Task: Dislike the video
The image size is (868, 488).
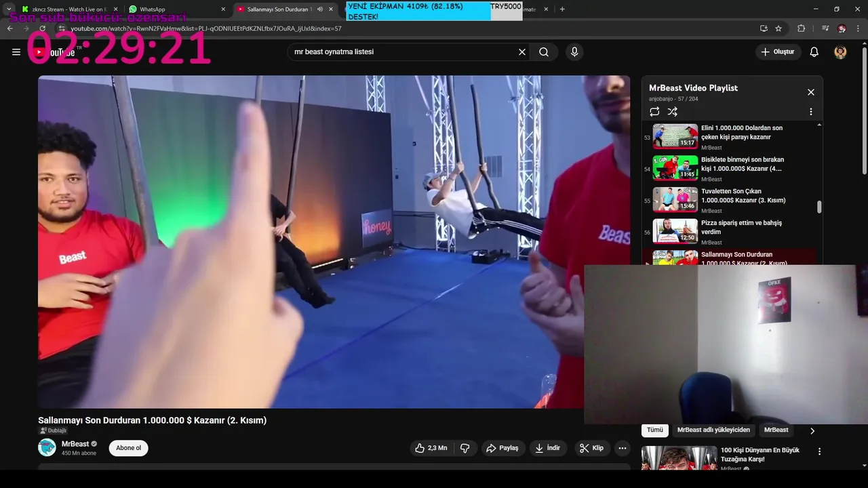Action: (x=465, y=448)
